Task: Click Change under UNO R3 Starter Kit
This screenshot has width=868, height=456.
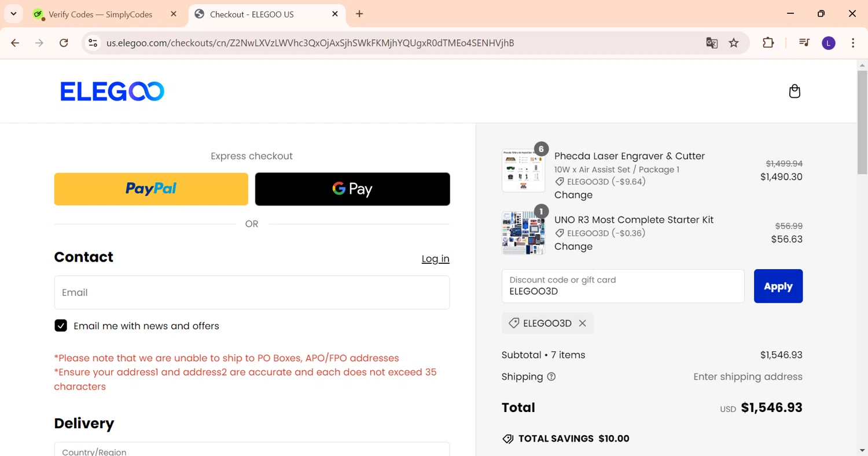Action: pos(573,247)
